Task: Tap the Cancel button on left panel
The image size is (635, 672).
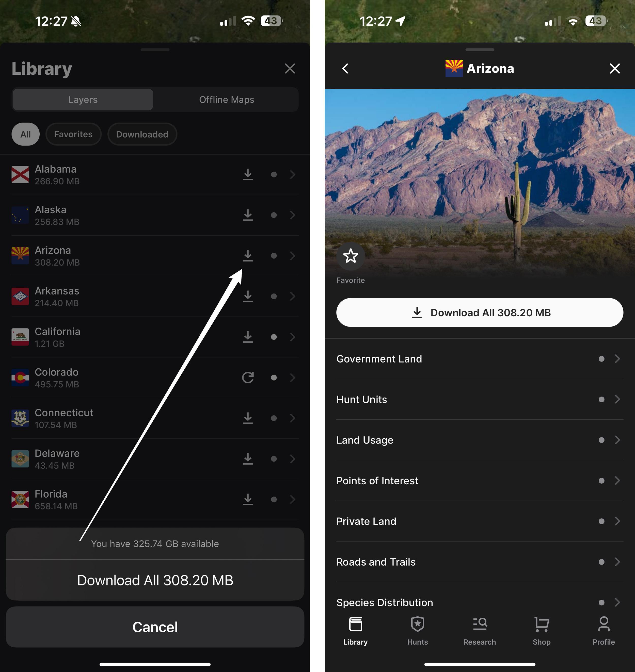Action: pos(155,626)
